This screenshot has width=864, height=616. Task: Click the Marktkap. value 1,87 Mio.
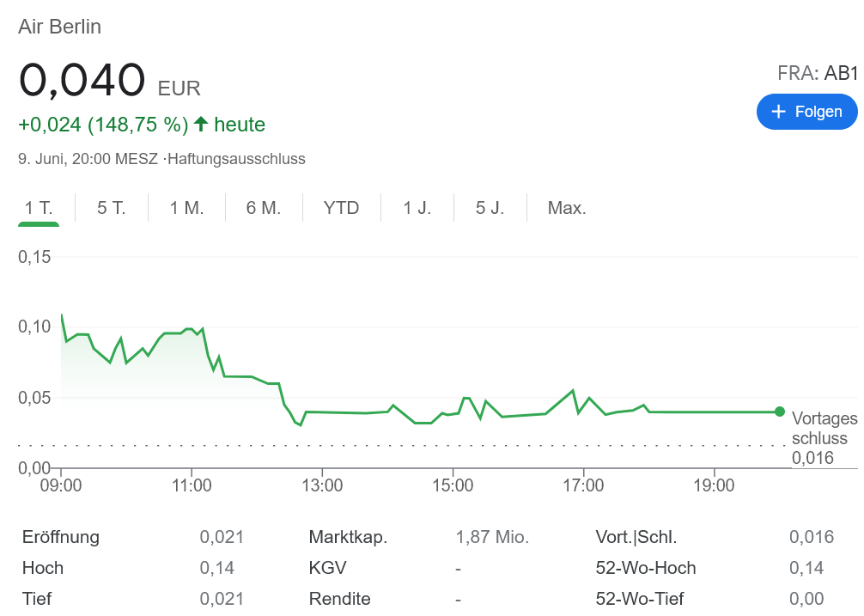492,537
